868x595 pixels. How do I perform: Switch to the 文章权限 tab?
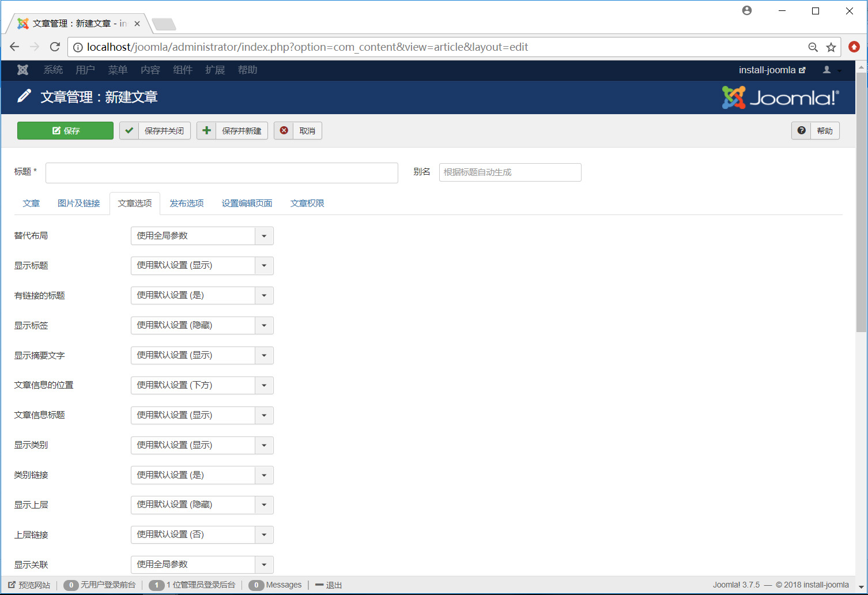[x=307, y=204]
